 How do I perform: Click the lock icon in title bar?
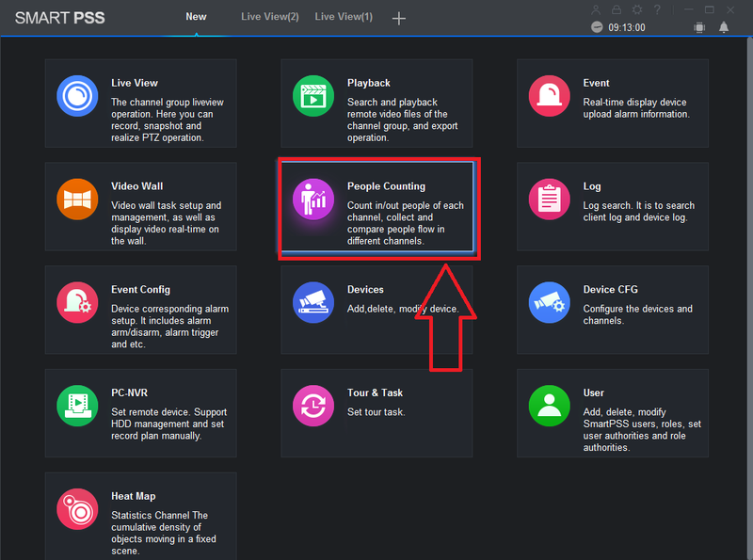click(x=617, y=9)
